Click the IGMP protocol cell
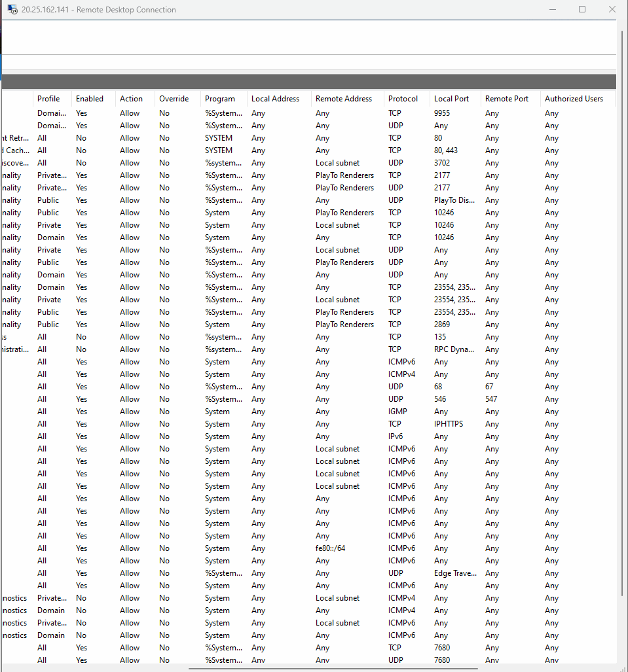 397,412
